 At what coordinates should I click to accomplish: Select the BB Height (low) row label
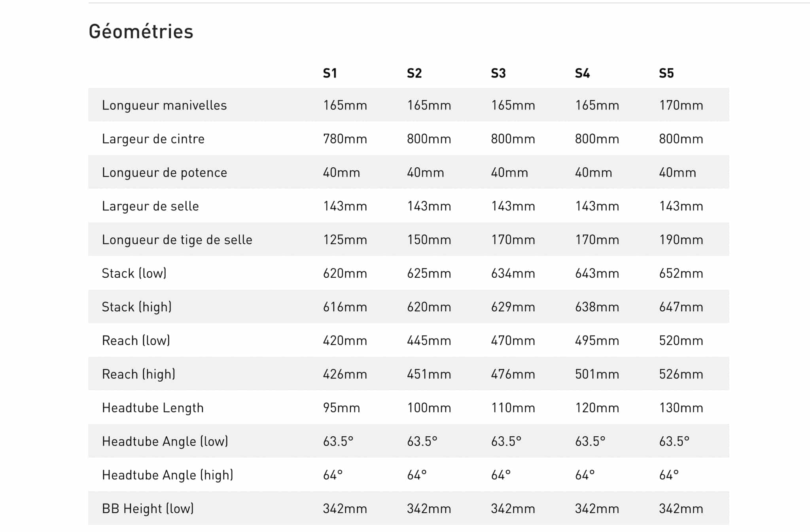tap(148, 509)
